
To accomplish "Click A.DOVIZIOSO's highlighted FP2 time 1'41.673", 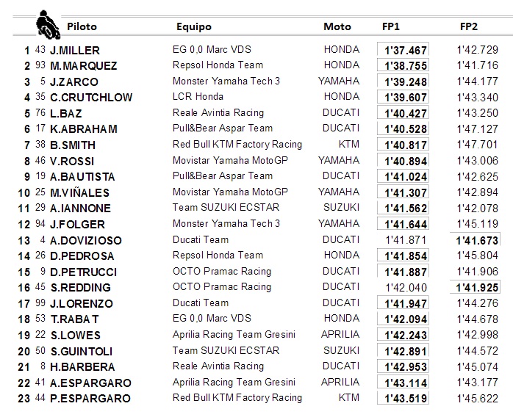I will pos(475,240).
